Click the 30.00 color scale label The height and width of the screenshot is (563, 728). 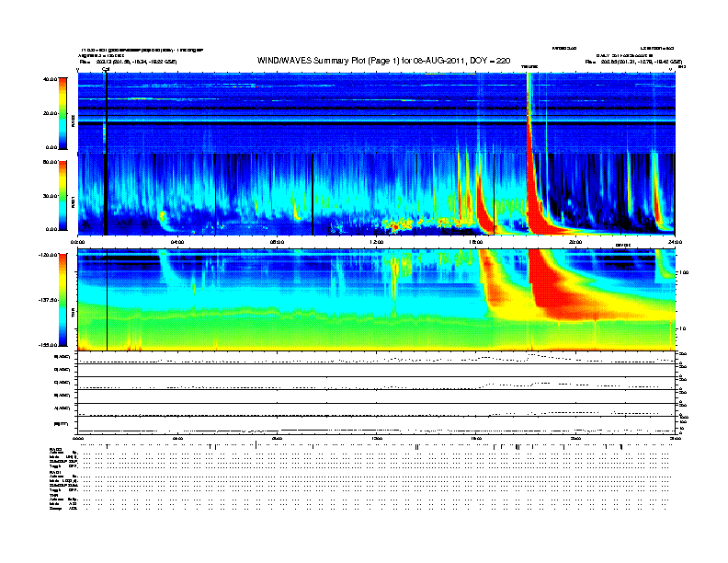pyautogui.click(x=51, y=196)
